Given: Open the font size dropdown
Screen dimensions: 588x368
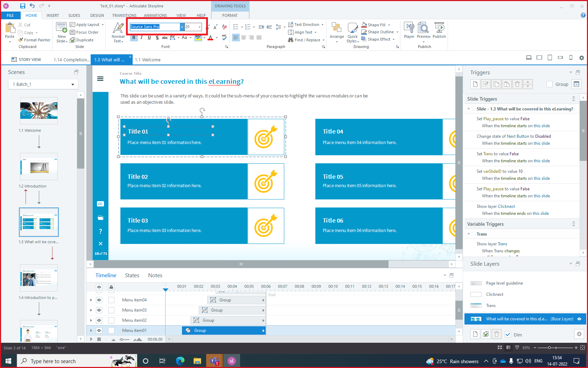Looking at the screenshot, I should [x=199, y=27].
